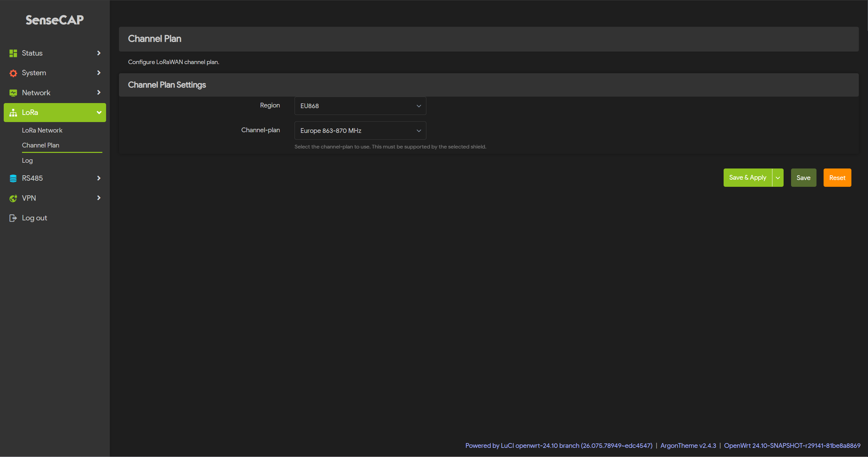This screenshot has width=868, height=457.
Task: Expand the Status menu chevron
Action: (x=99, y=53)
